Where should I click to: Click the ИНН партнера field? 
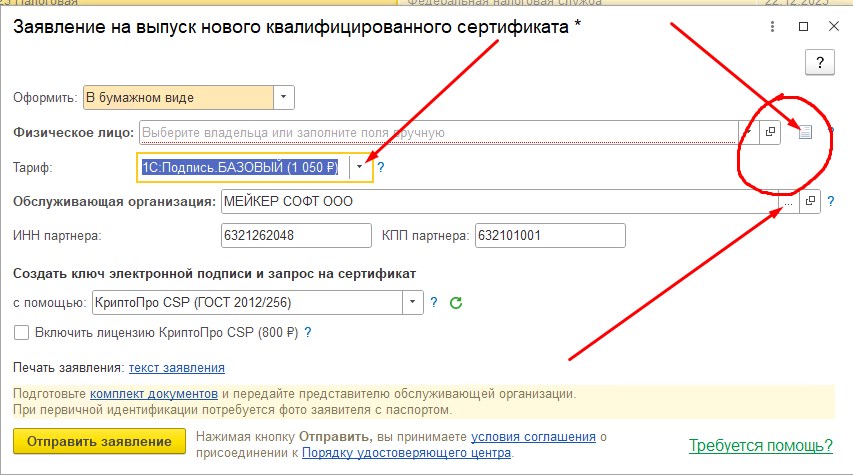click(296, 236)
